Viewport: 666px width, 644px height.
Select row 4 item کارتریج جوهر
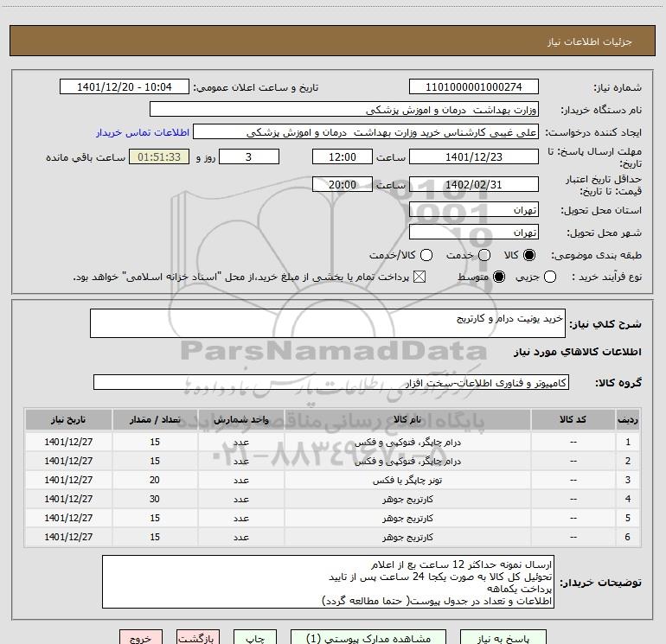coord(407,500)
